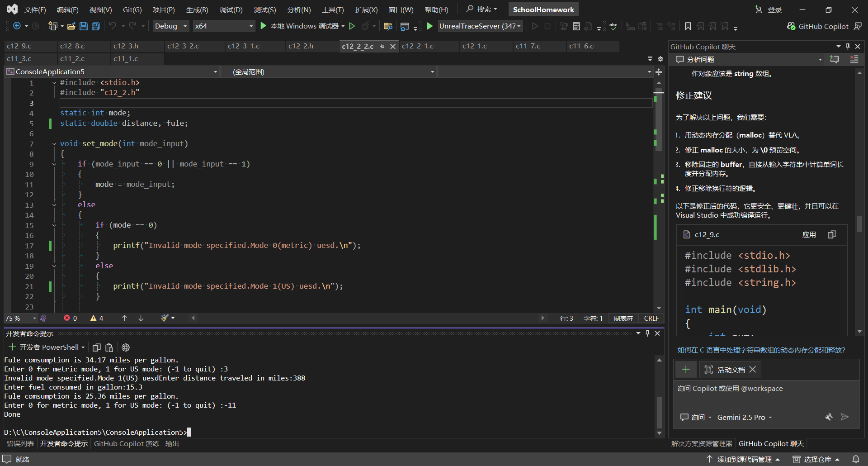Click the Save All toolbar icon
The height and width of the screenshot is (466, 868).
pyautogui.click(x=96, y=26)
